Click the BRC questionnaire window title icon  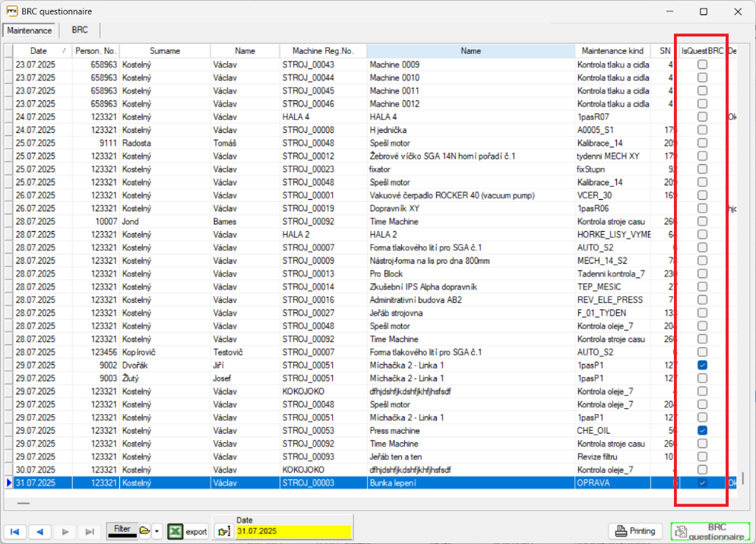pos(12,11)
